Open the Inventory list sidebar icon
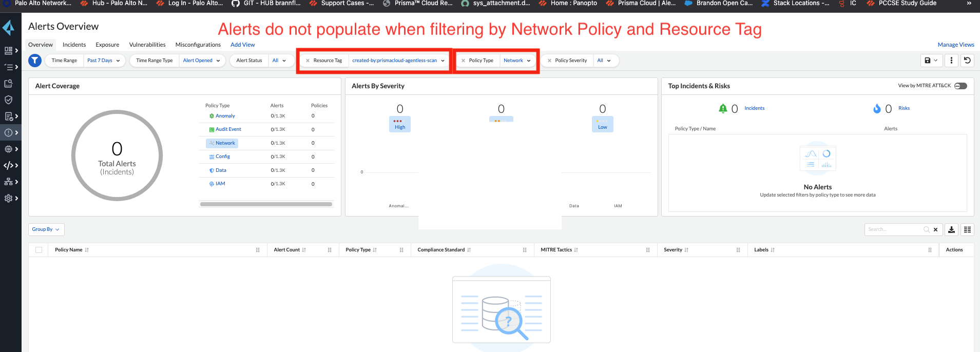The image size is (980, 352). (x=8, y=67)
